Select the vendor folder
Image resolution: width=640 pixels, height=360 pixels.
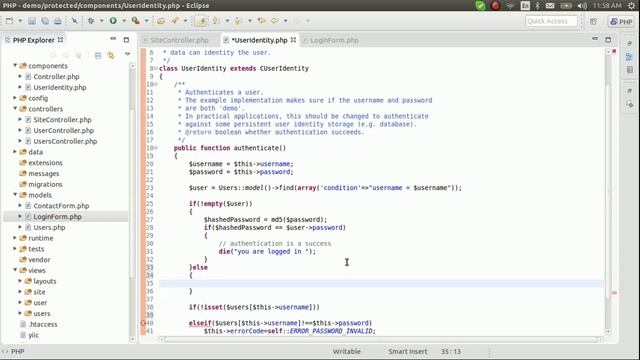(x=39, y=260)
